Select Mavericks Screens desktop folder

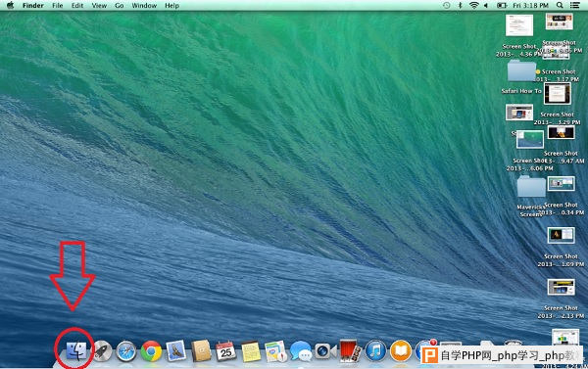pyautogui.click(x=531, y=186)
